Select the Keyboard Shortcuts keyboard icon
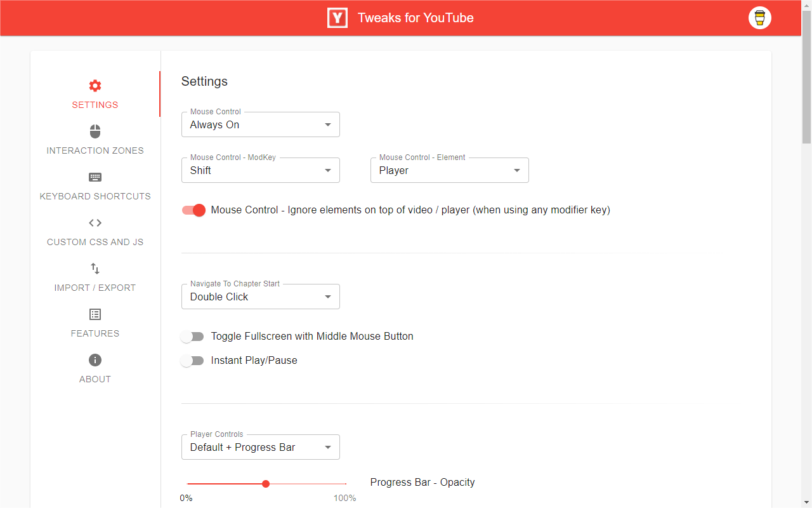 point(95,177)
